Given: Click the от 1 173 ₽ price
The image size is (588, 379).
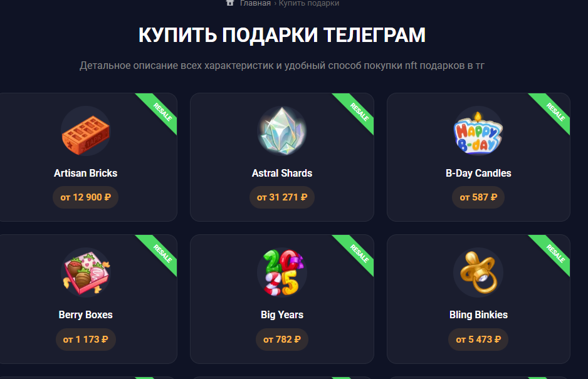Looking at the screenshot, I should point(85,340).
